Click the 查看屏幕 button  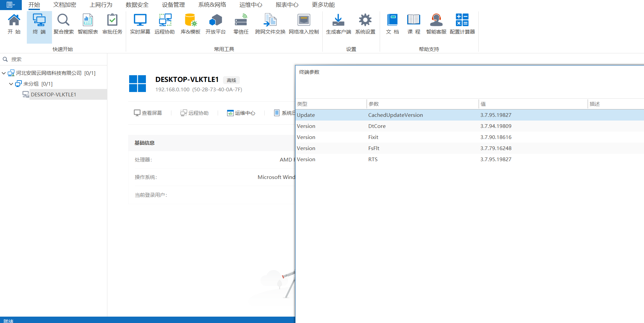pyautogui.click(x=148, y=113)
